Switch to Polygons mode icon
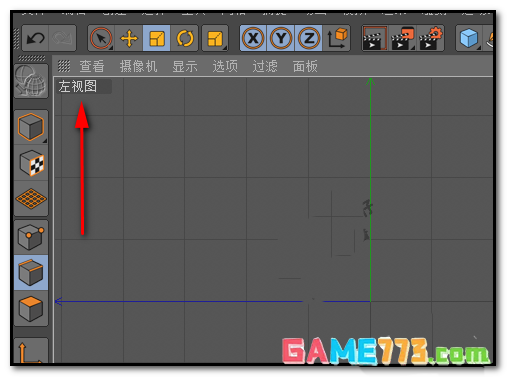The width and height of the screenshot is (507, 377). 31,308
